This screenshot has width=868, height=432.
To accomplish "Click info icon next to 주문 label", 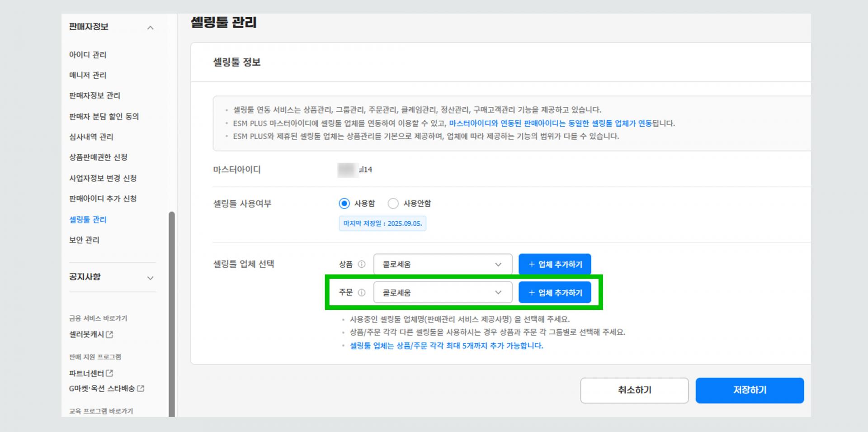I will pyautogui.click(x=362, y=293).
